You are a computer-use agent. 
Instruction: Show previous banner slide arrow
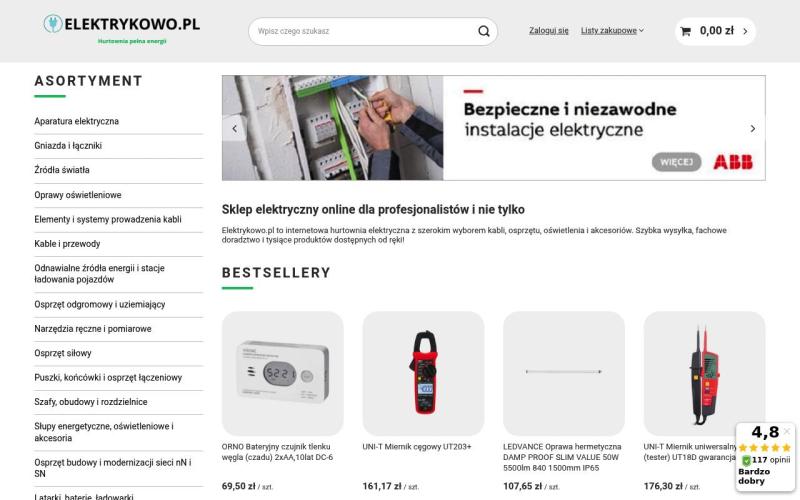(235, 129)
